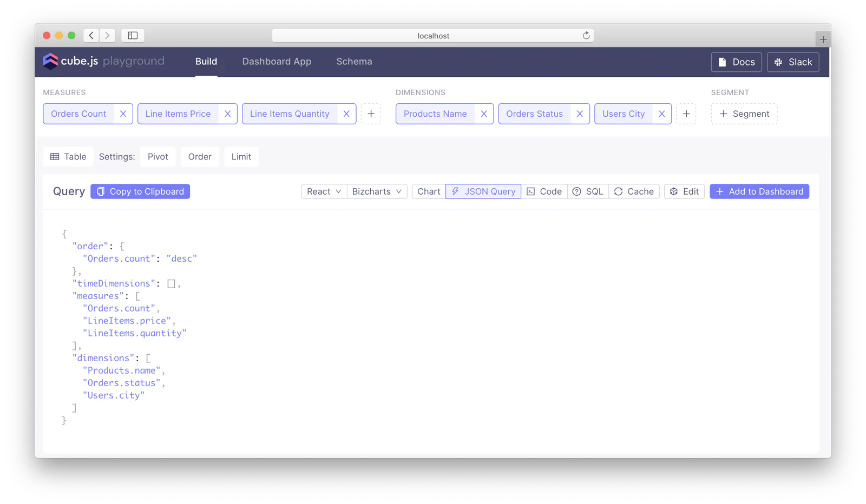Open a new browser tab

(x=823, y=39)
